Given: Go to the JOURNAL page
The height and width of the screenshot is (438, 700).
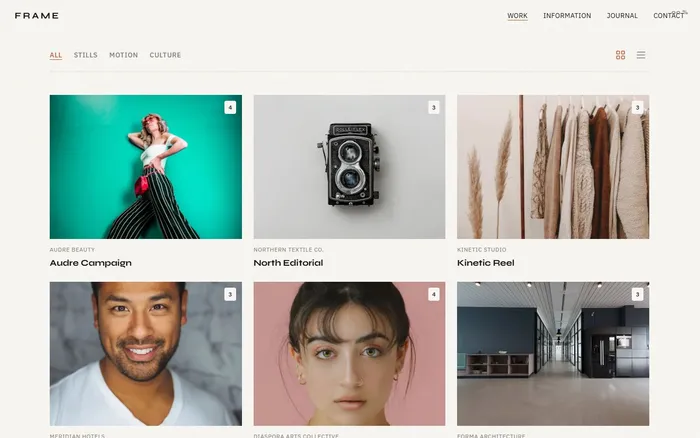Looking at the screenshot, I should 622,16.
